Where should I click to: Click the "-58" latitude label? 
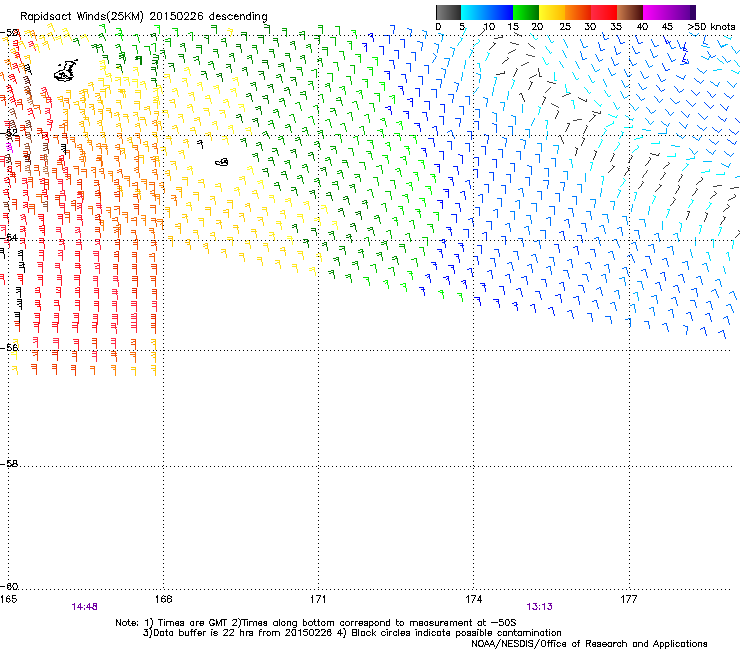9,464
